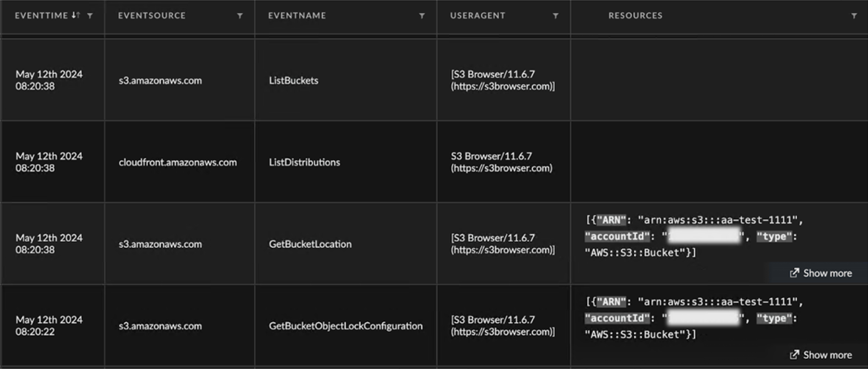
Task: Show more resources for GetBucketLocation event
Action: pos(827,273)
